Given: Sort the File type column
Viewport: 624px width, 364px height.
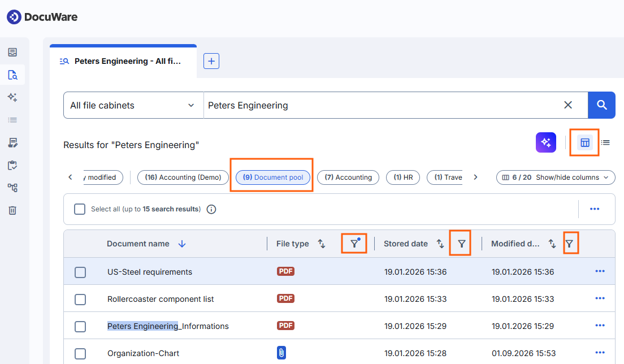Looking at the screenshot, I should click(322, 244).
